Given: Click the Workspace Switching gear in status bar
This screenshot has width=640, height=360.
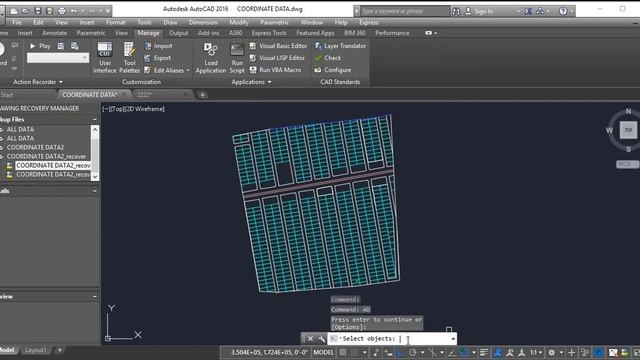Looking at the screenshot, I should (x=551, y=352).
